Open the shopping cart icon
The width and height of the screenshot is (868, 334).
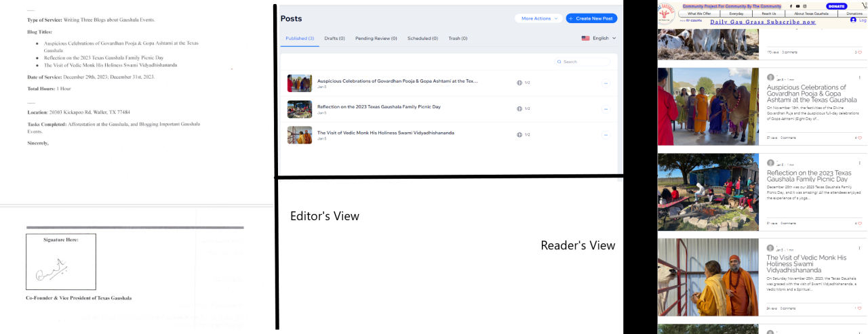pyautogui.click(x=864, y=5)
